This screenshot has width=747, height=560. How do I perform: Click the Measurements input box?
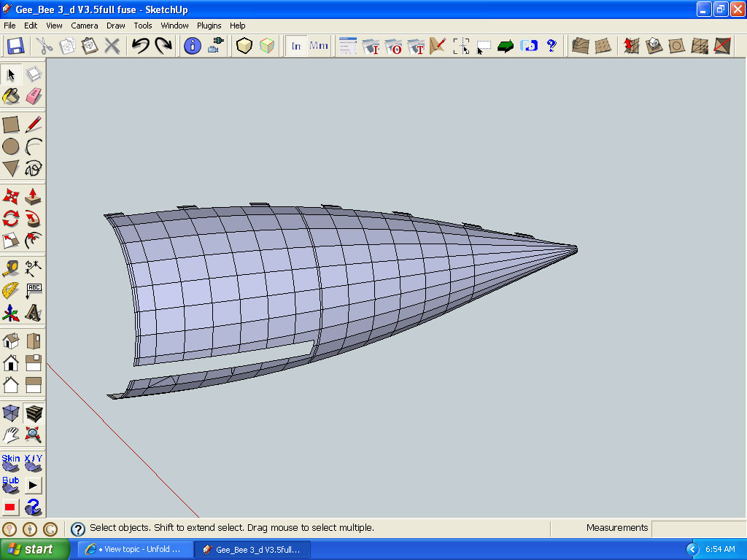pos(697,528)
